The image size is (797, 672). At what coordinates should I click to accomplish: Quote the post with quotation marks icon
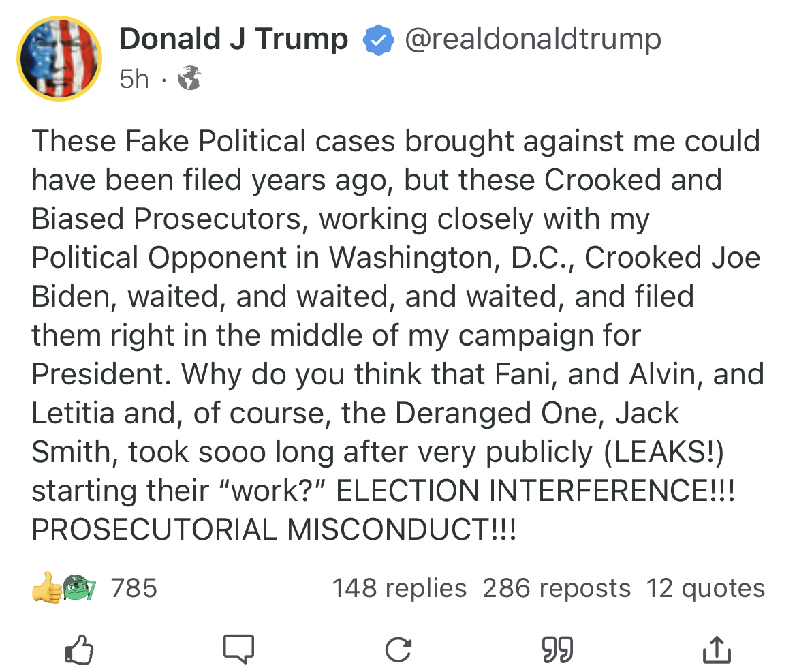(x=557, y=650)
